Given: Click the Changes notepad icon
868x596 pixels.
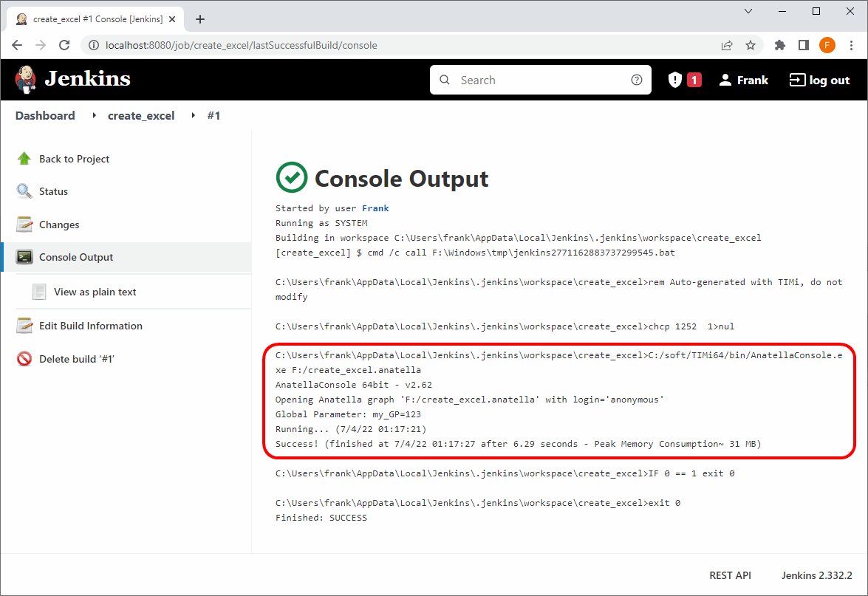Looking at the screenshot, I should [24, 224].
